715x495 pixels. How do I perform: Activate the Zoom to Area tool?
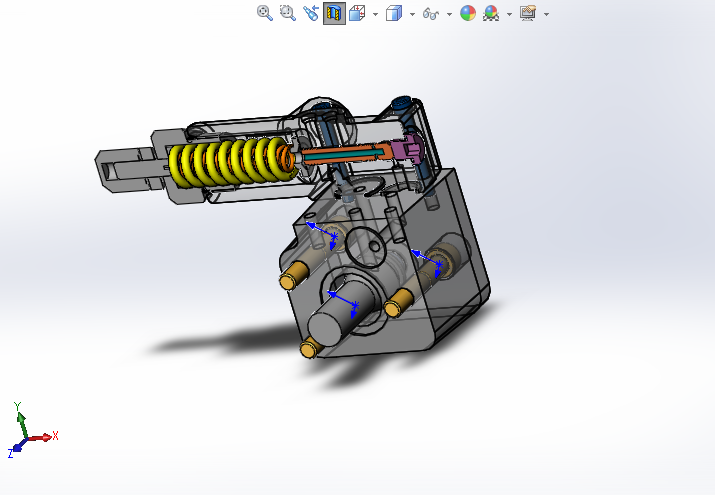pos(288,13)
